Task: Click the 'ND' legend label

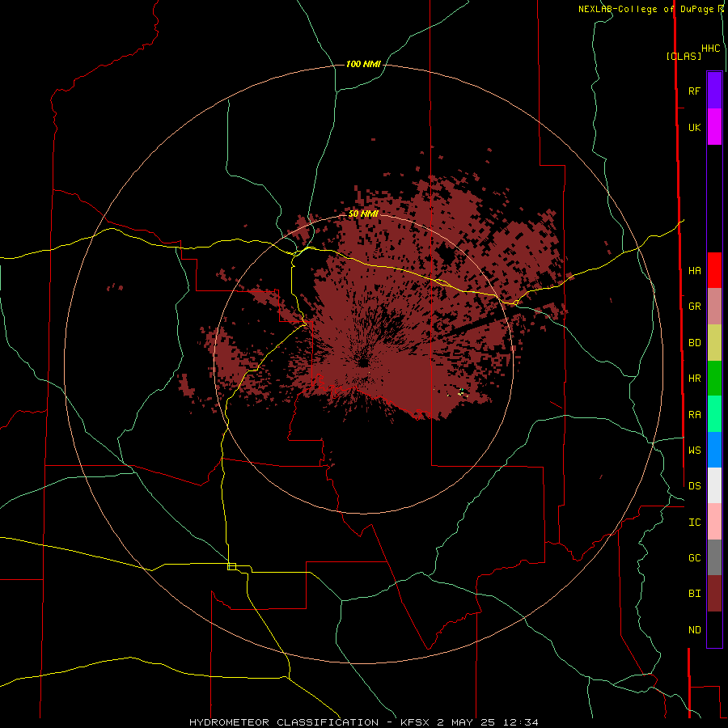Action: point(694,630)
